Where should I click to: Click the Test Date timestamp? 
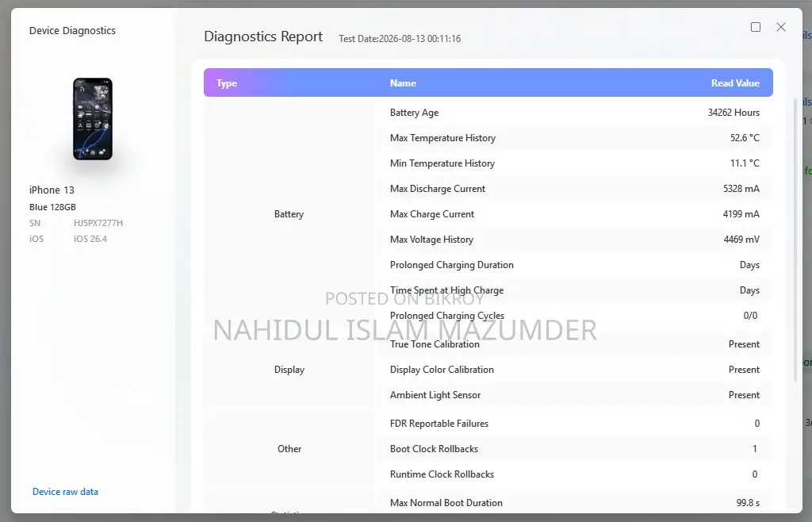pos(400,38)
